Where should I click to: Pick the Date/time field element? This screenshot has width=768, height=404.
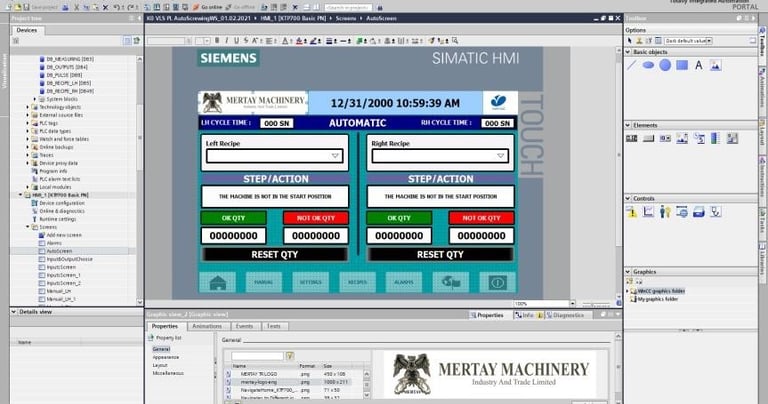[x=699, y=139]
